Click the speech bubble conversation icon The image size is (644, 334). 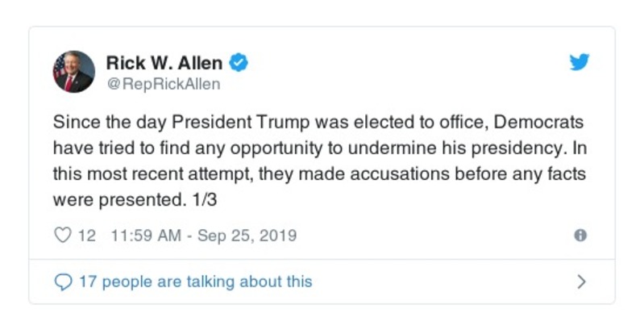(x=62, y=282)
